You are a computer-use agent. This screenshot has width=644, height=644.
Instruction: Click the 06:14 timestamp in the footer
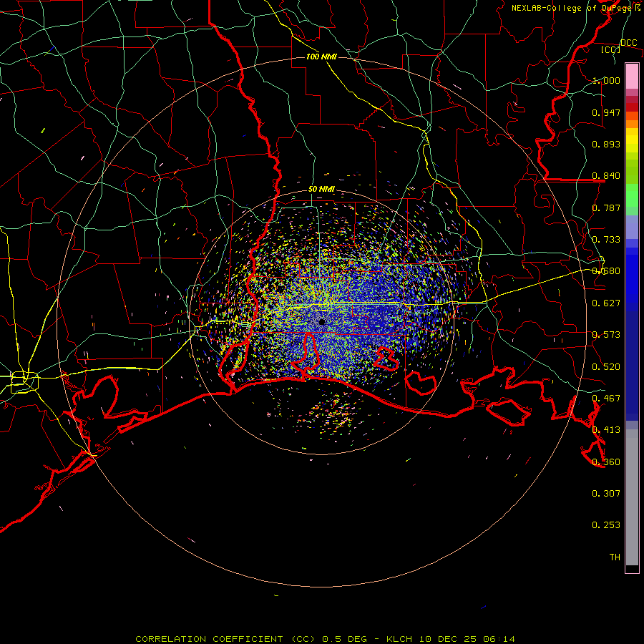(499, 639)
